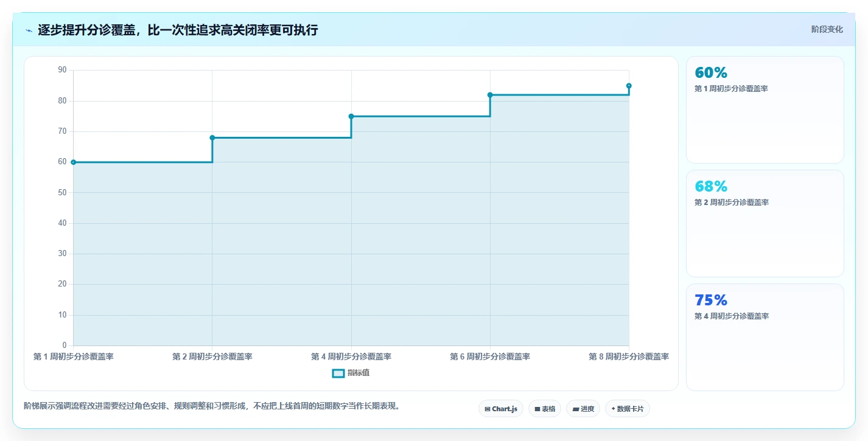Click the x-axis label 第 6 周初步分诊覆盖率

490,356
